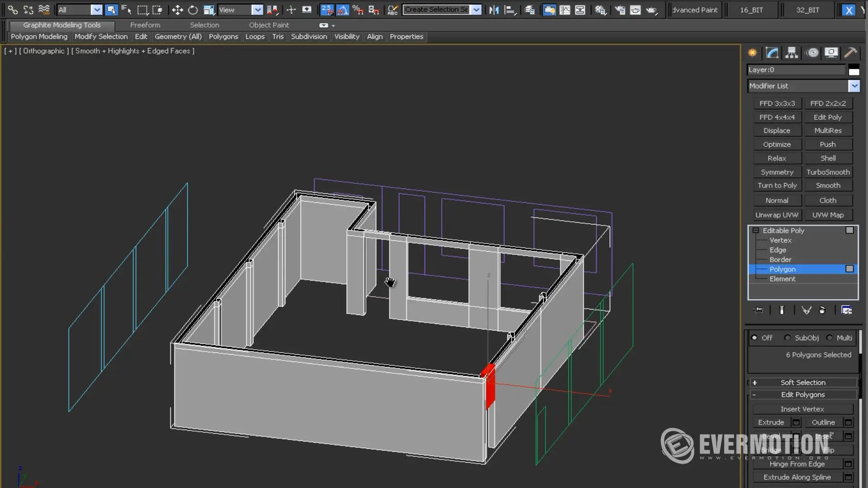Open the reference coordinate View dropdown
Screen dimensions: 868x488
tap(257, 9)
